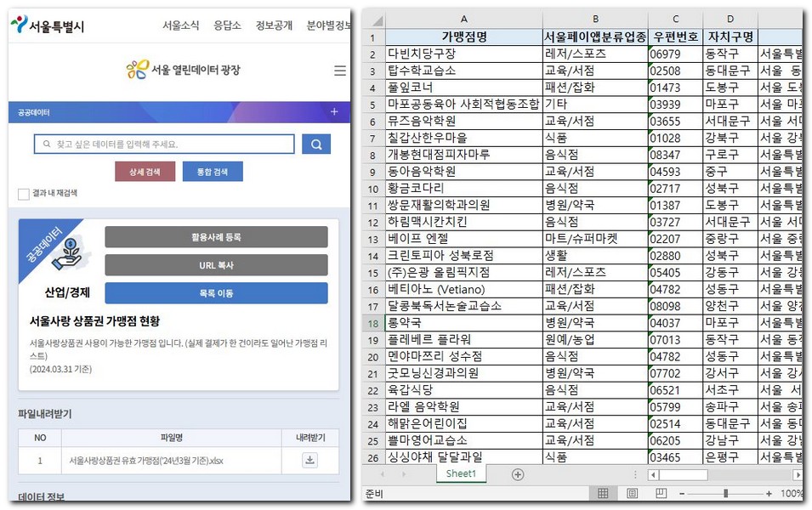Switch to Normal view in Excel status bar

605,493
